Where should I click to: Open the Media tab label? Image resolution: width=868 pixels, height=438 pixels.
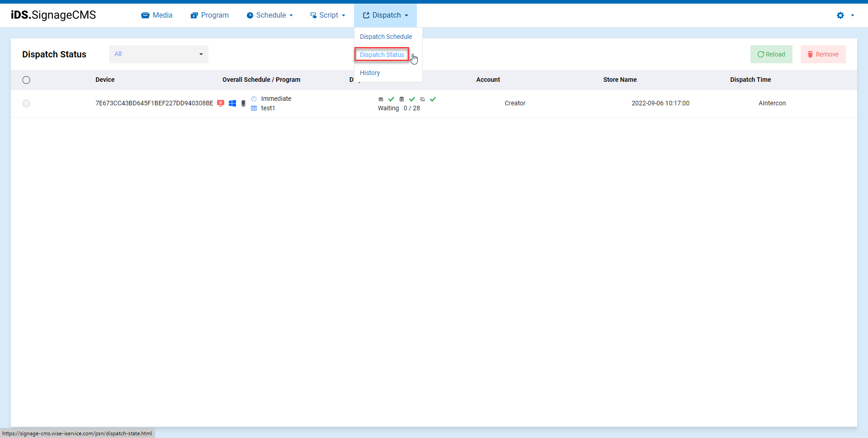click(162, 15)
